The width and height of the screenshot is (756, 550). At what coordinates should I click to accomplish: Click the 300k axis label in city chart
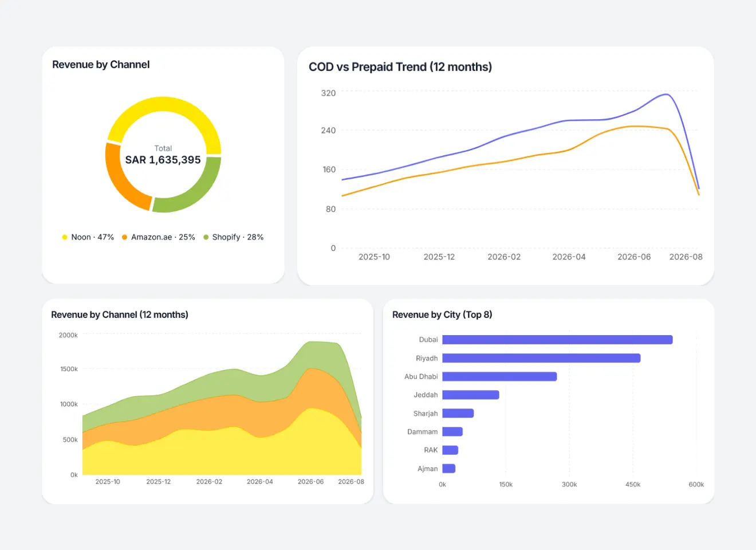coord(569,484)
